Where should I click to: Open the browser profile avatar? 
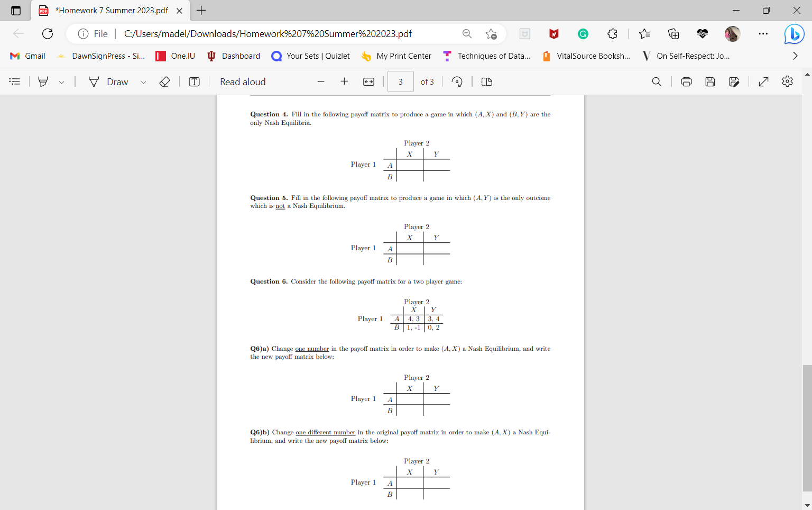732,34
